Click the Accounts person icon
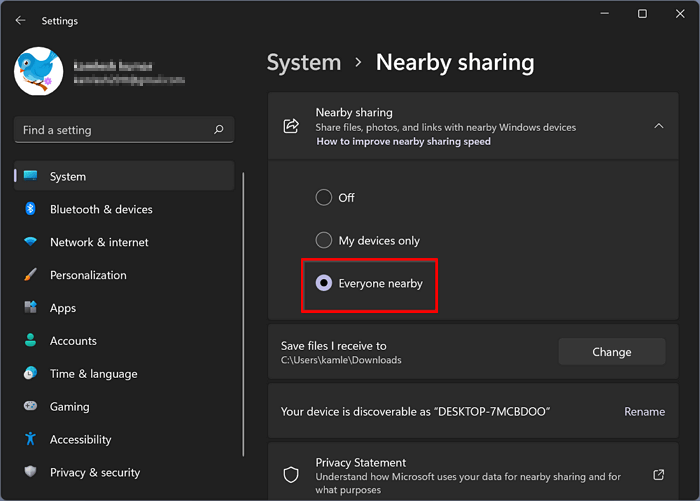This screenshot has height=501, width=700. point(30,341)
